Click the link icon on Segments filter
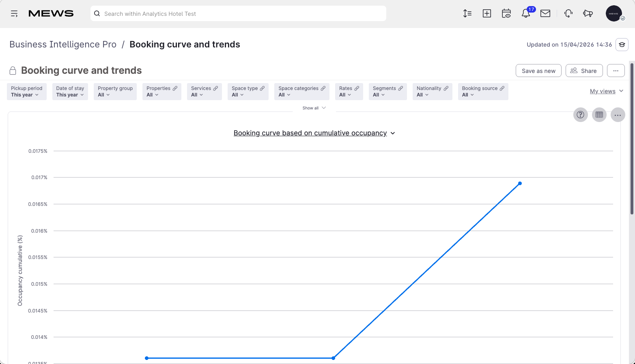This screenshot has width=635, height=364. 400,88
